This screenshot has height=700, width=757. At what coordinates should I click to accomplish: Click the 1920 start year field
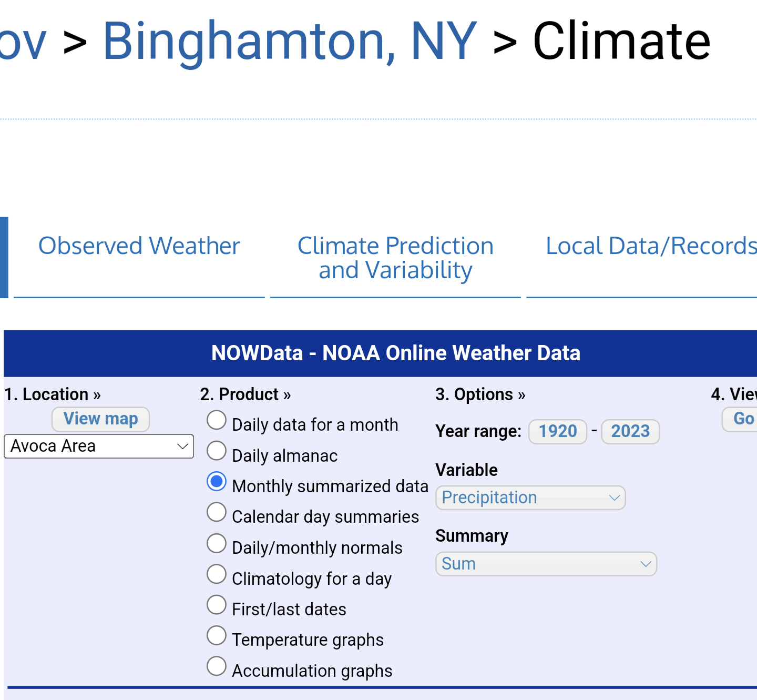(558, 432)
